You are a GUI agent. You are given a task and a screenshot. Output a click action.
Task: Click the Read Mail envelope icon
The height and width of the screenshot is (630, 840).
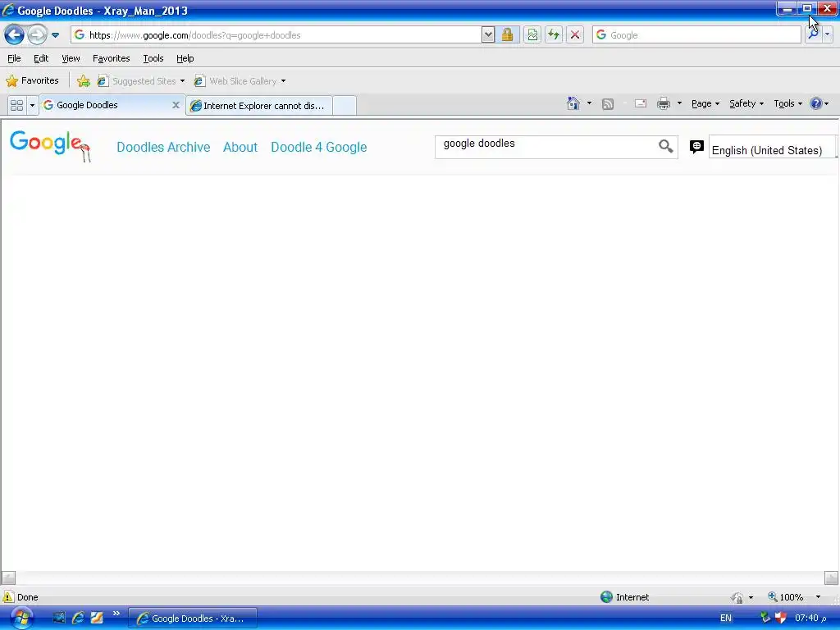tap(640, 103)
